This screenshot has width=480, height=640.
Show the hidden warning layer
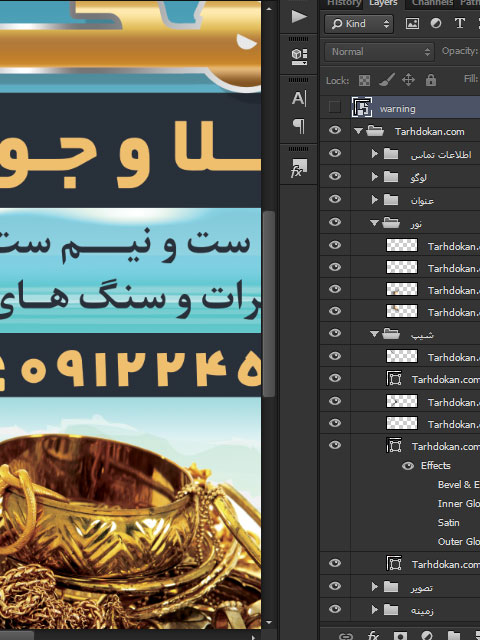[335, 107]
